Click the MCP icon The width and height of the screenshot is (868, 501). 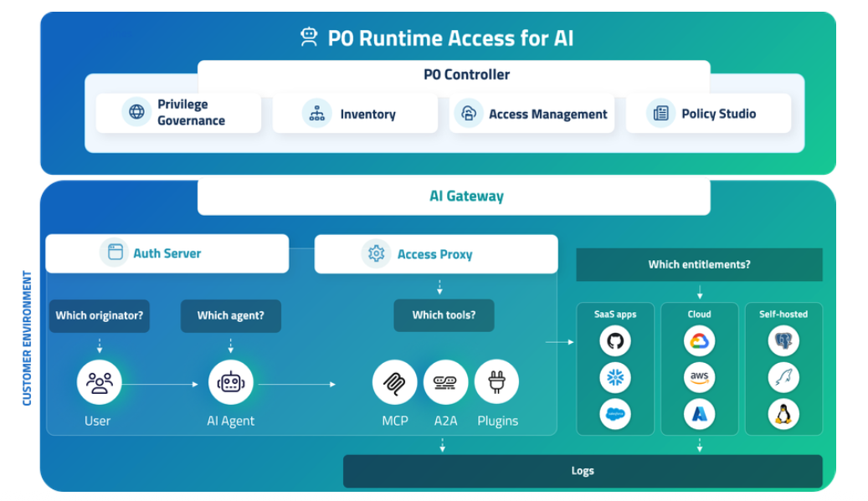395,382
